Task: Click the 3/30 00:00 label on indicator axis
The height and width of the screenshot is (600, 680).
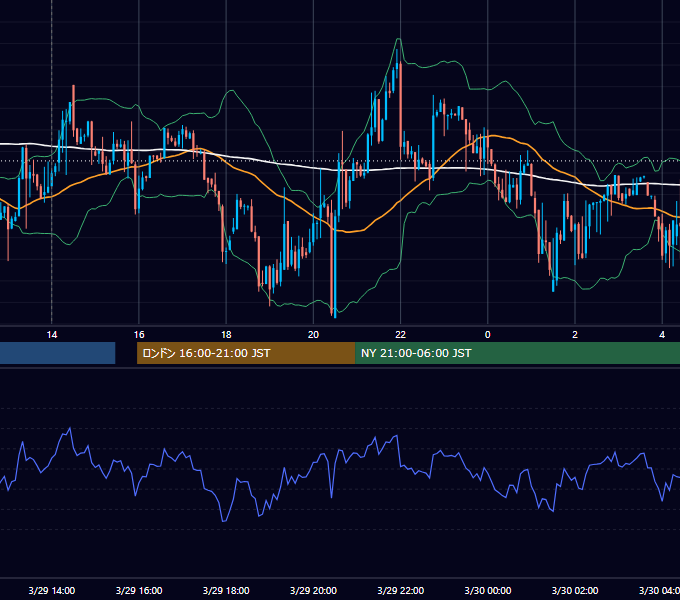Action: (487, 590)
